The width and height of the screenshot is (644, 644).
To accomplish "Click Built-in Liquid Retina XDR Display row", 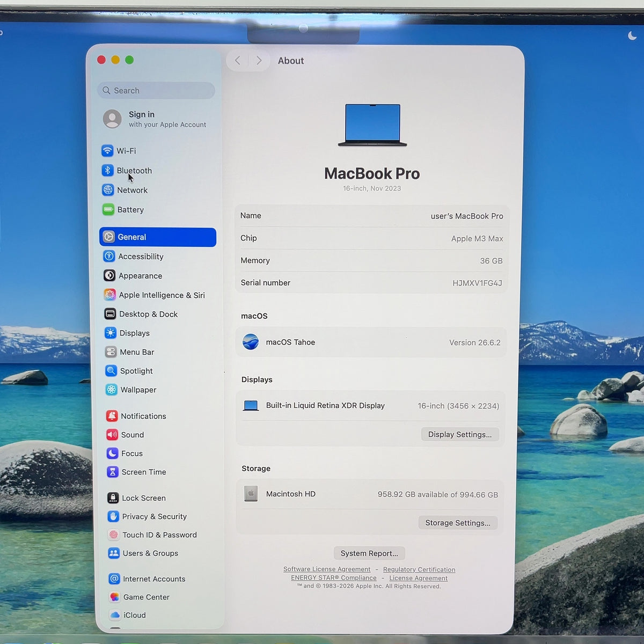I will [371, 406].
